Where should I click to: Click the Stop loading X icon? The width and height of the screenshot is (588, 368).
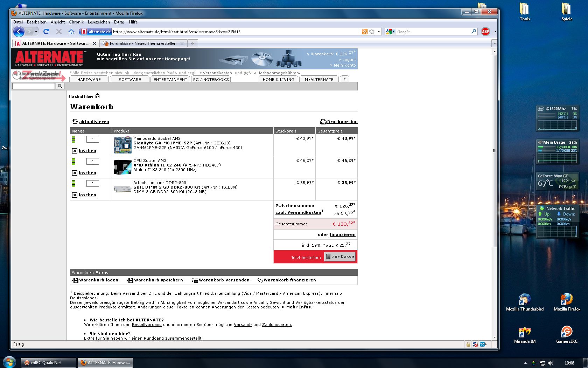coord(59,32)
